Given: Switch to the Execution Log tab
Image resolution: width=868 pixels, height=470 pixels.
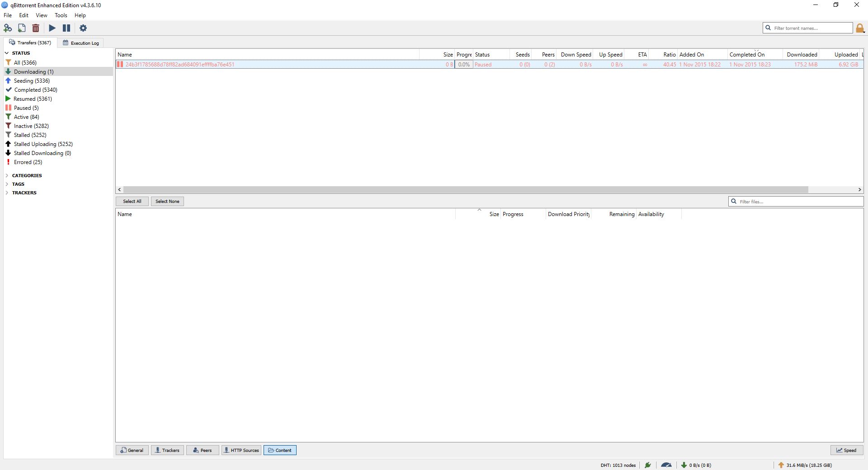Looking at the screenshot, I should 81,43.
